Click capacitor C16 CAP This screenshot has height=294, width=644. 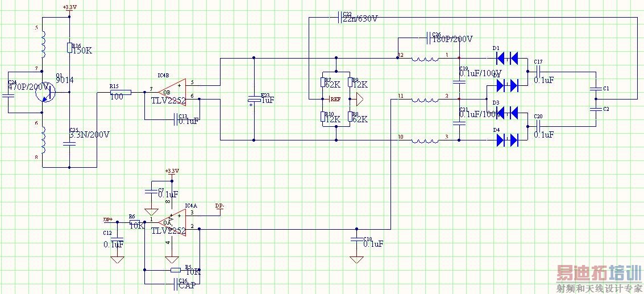click(177, 284)
